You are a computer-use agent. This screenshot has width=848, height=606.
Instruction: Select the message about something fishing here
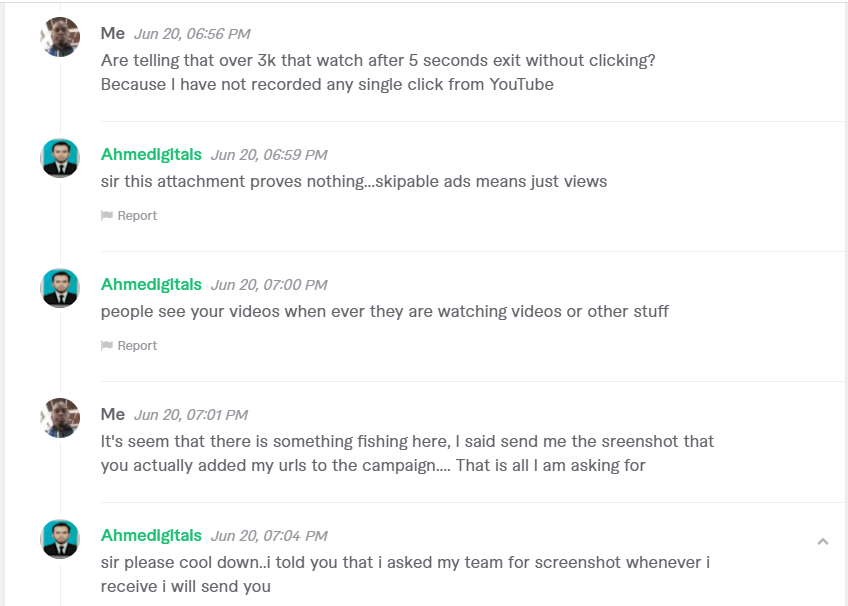407,453
